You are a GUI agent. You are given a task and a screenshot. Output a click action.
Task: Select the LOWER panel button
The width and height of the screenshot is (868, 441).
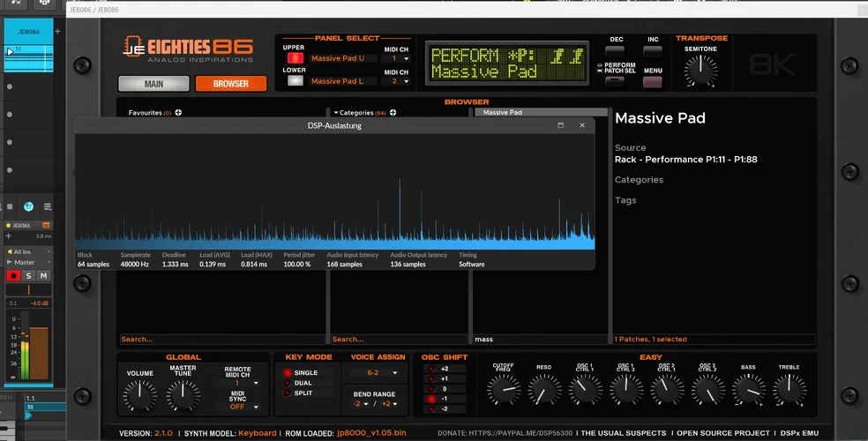coord(295,81)
